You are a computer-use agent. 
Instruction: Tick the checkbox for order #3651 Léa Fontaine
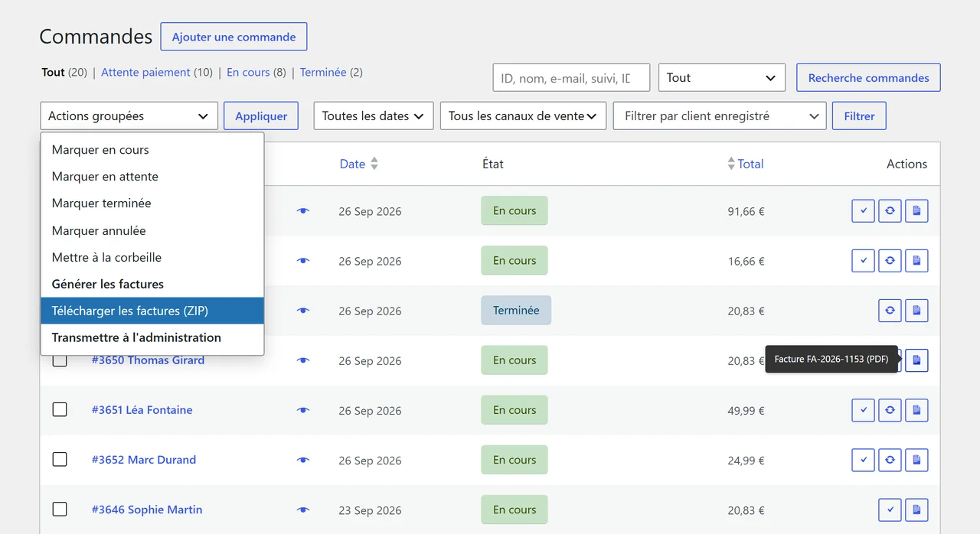pyautogui.click(x=60, y=409)
